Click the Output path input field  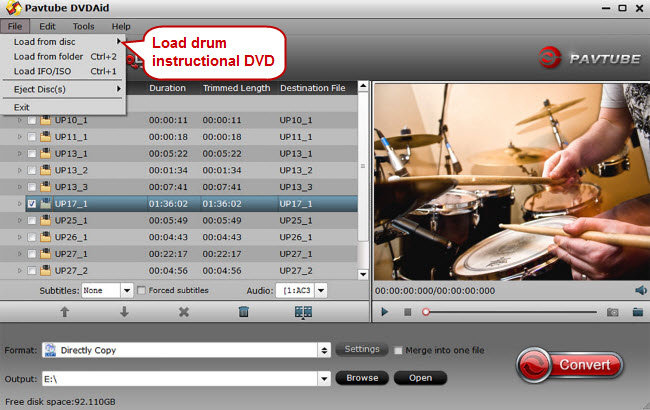(x=180, y=378)
